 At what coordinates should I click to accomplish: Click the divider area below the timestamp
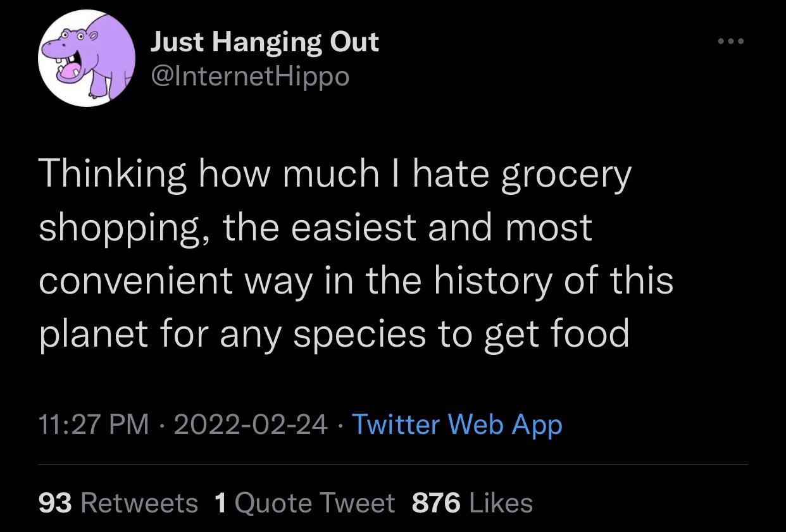pyautogui.click(x=392, y=464)
